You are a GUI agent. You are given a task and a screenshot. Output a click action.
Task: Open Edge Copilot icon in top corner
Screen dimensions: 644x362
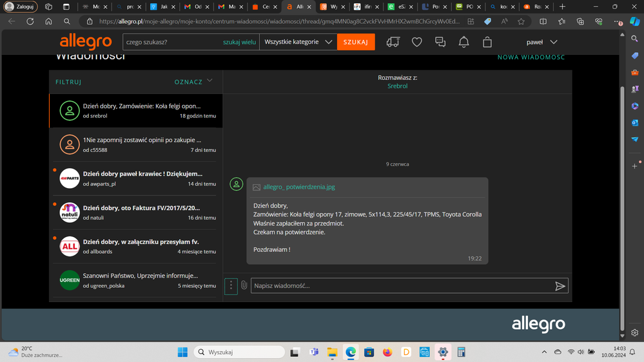pyautogui.click(x=634, y=21)
